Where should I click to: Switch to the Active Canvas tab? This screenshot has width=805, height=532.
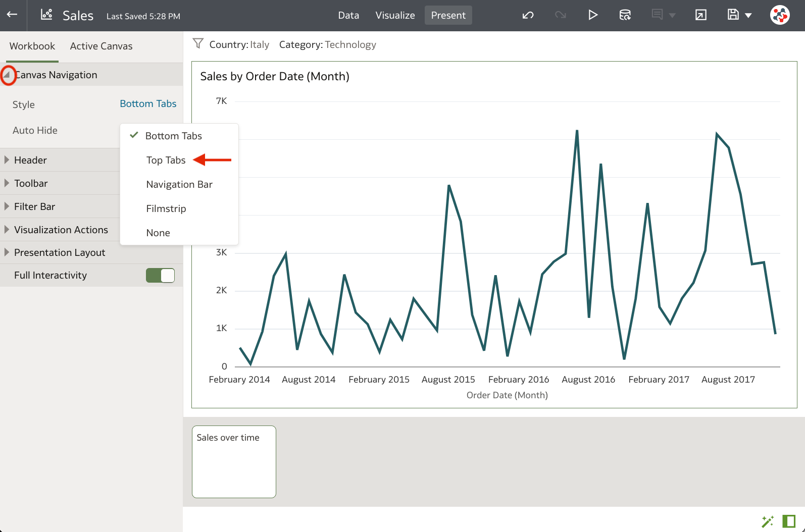tap(101, 46)
